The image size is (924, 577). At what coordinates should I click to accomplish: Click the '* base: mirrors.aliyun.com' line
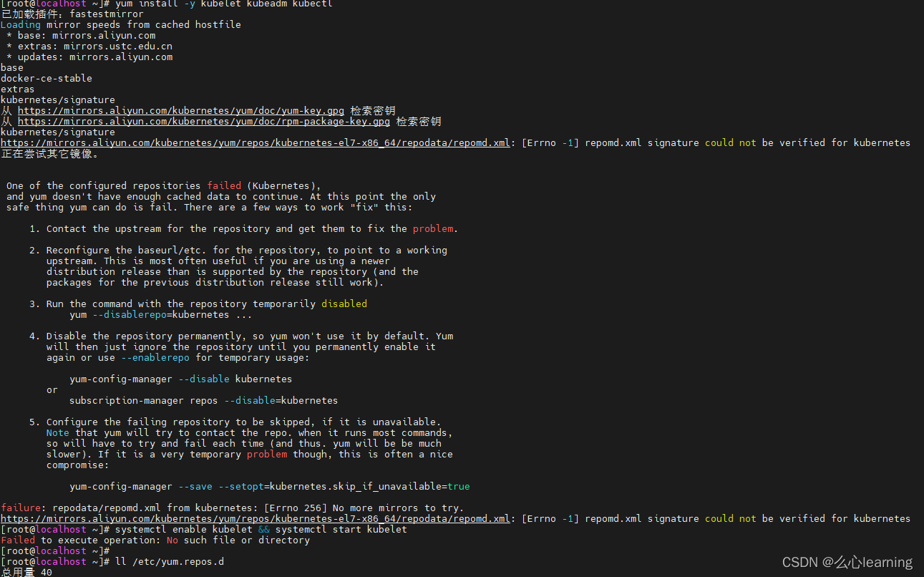coord(81,36)
